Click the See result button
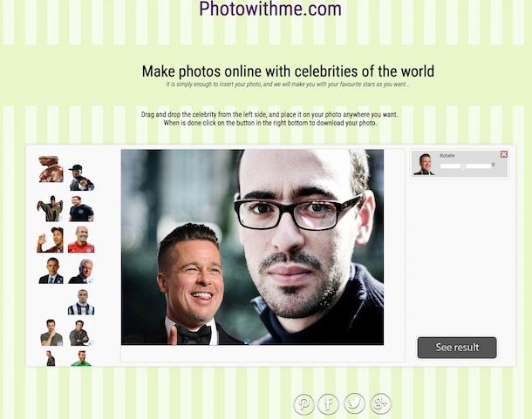The image size is (532, 419). (x=457, y=348)
